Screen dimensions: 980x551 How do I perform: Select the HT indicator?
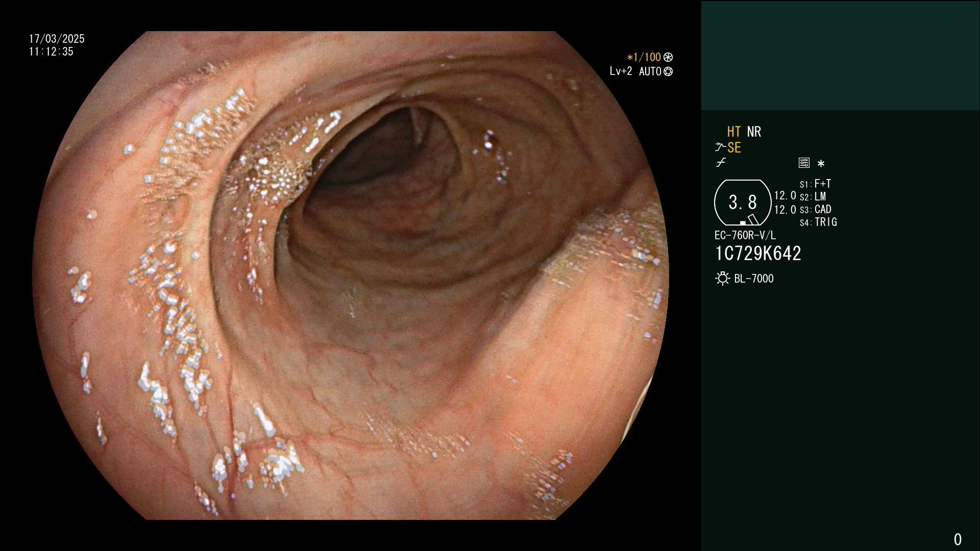pyautogui.click(x=733, y=132)
